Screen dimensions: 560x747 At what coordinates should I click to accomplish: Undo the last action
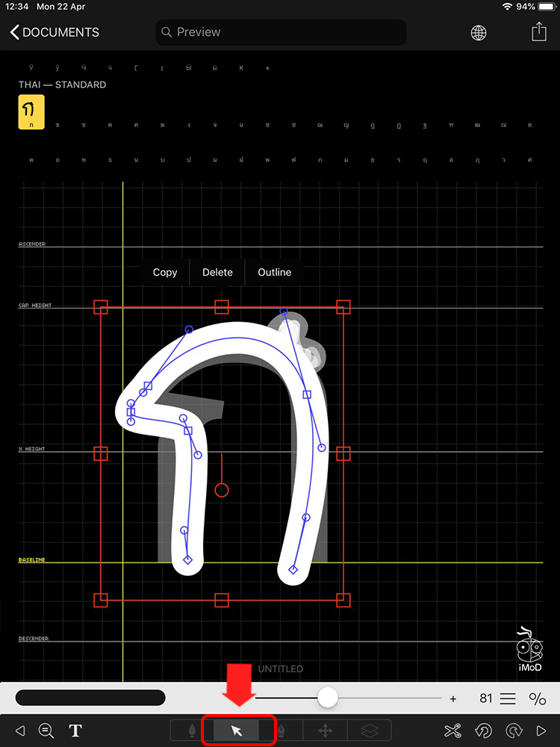(x=484, y=731)
